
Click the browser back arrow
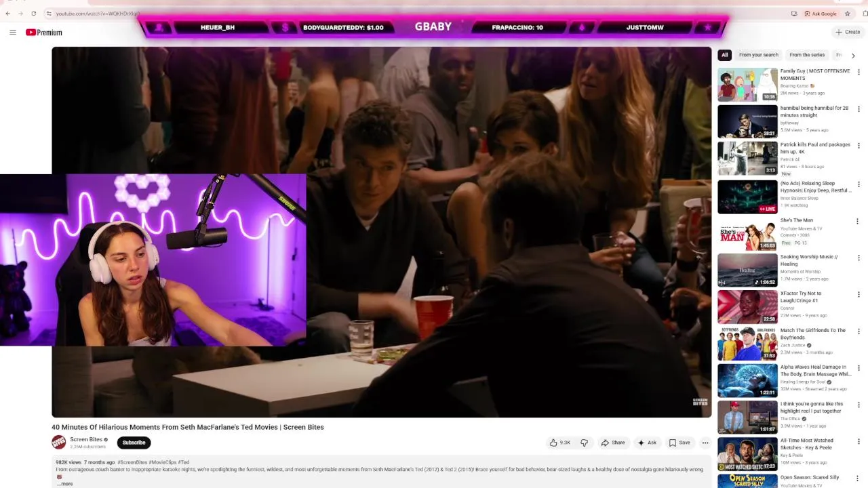click(x=7, y=14)
